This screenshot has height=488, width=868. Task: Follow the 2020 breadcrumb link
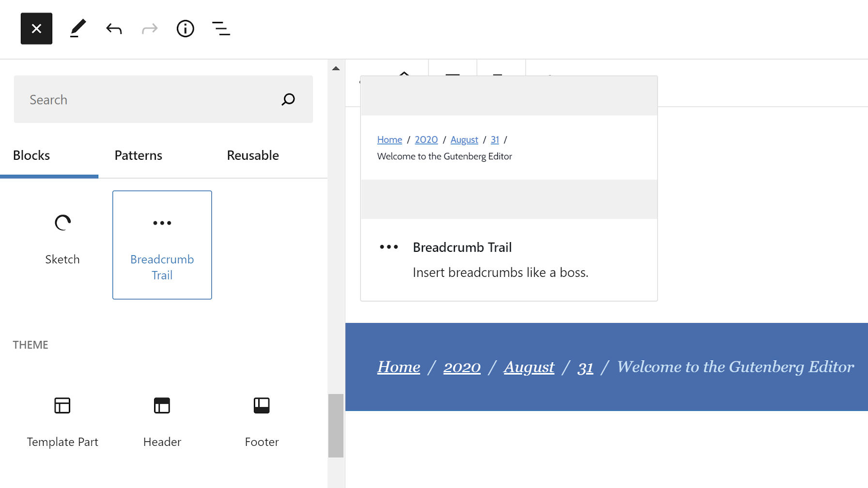[x=426, y=139]
